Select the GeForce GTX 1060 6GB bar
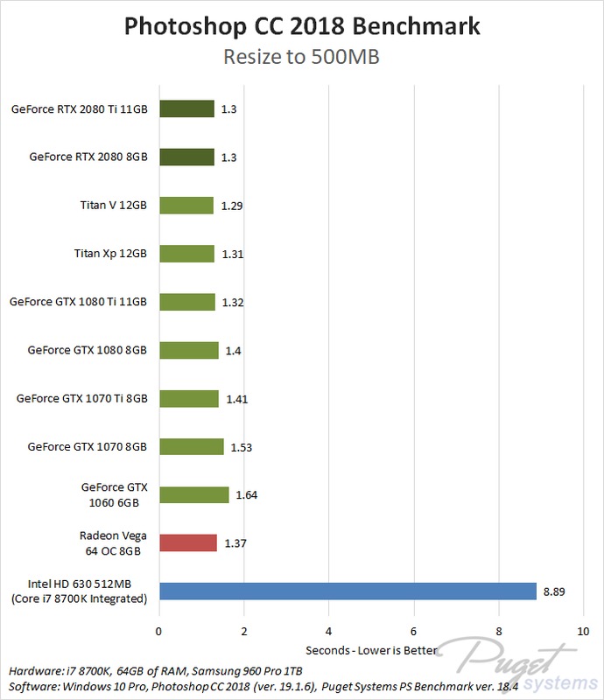This screenshot has width=604, height=700. 193,494
